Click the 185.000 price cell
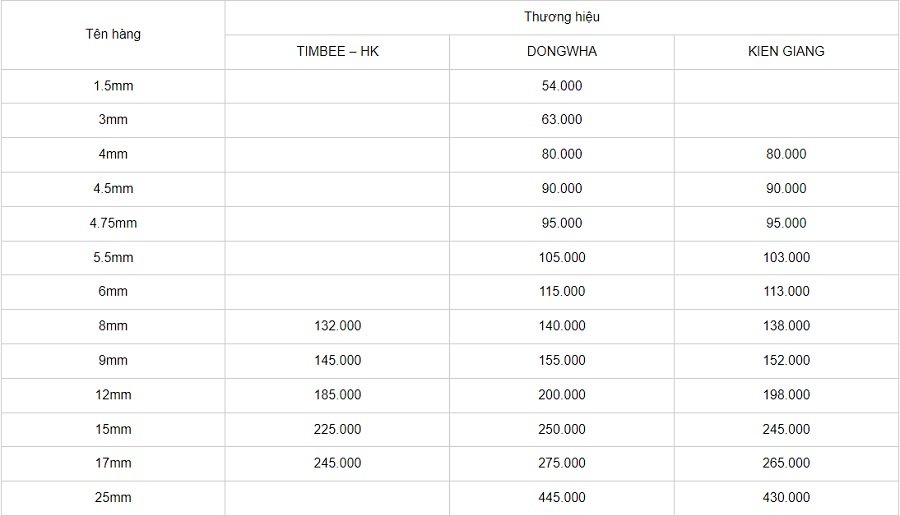The height and width of the screenshot is (516, 900). click(x=337, y=395)
